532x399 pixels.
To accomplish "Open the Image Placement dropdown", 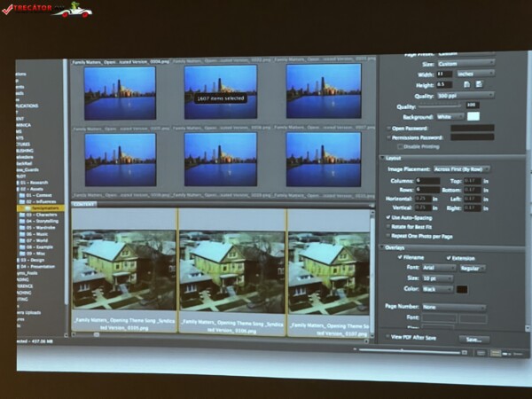I will coord(462,168).
